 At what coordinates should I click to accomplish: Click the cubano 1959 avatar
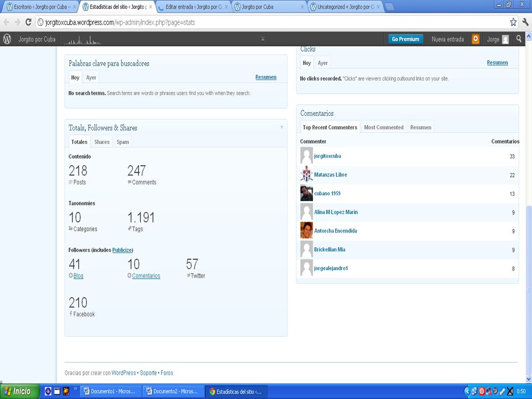306,193
